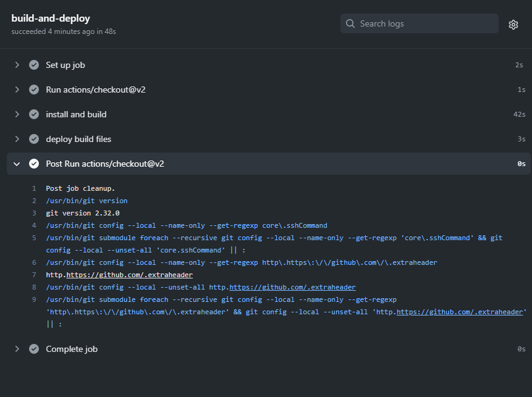Click the success check icon for Set up job

pos(34,65)
